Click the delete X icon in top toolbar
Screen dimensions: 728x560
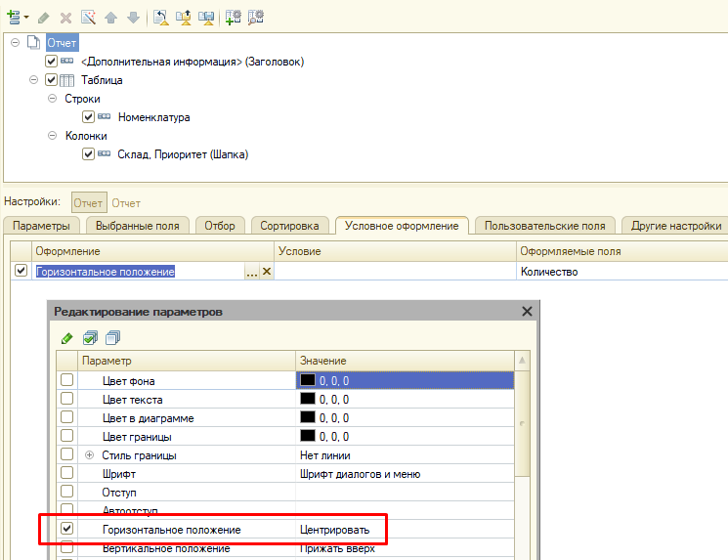[x=65, y=18]
